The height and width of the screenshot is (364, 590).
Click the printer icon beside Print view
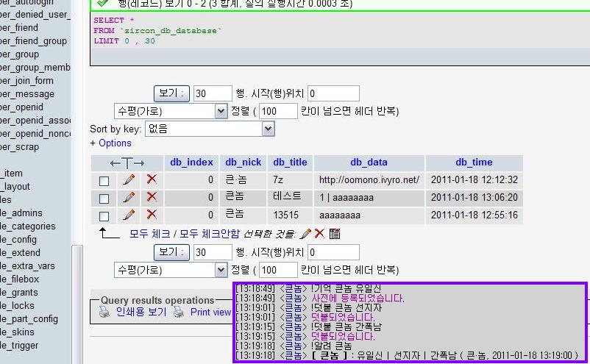[179, 312]
